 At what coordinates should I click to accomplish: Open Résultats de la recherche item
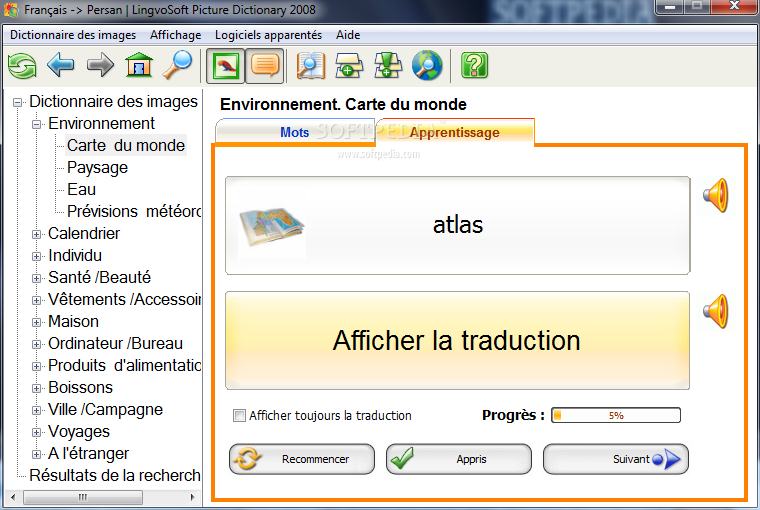[115, 476]
